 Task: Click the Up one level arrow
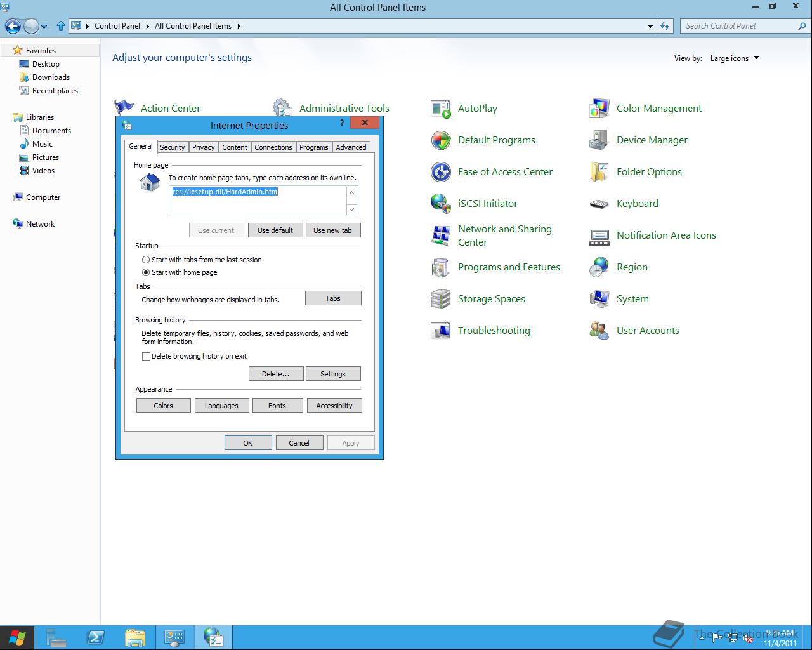[61, 26]
